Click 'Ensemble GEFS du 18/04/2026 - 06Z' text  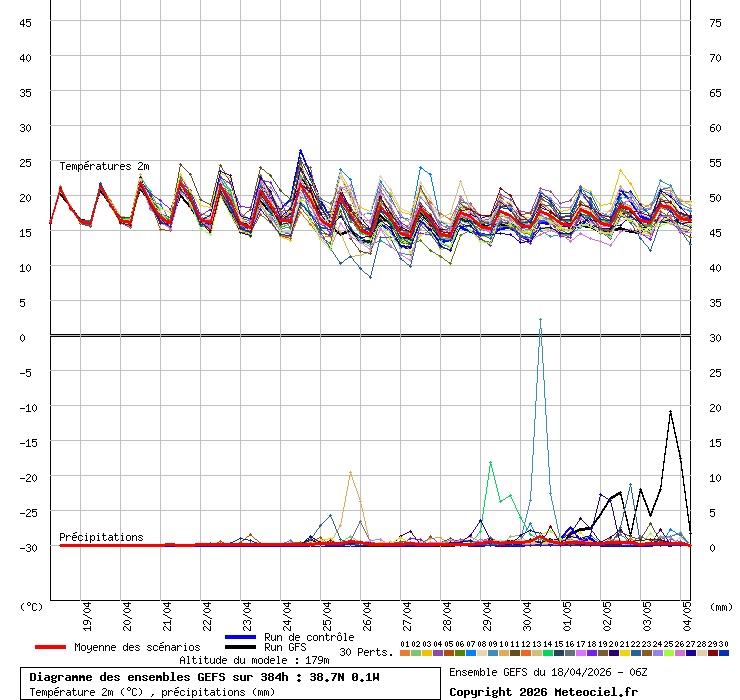click(x=548, y=672)
